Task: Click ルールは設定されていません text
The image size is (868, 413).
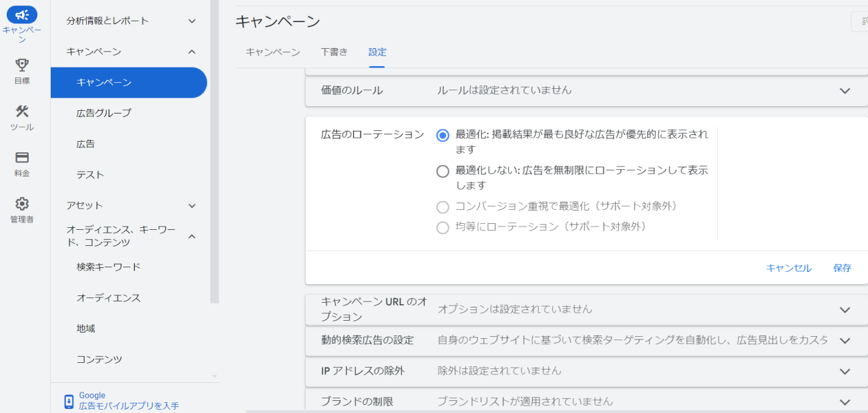Action: click(505, 90)
